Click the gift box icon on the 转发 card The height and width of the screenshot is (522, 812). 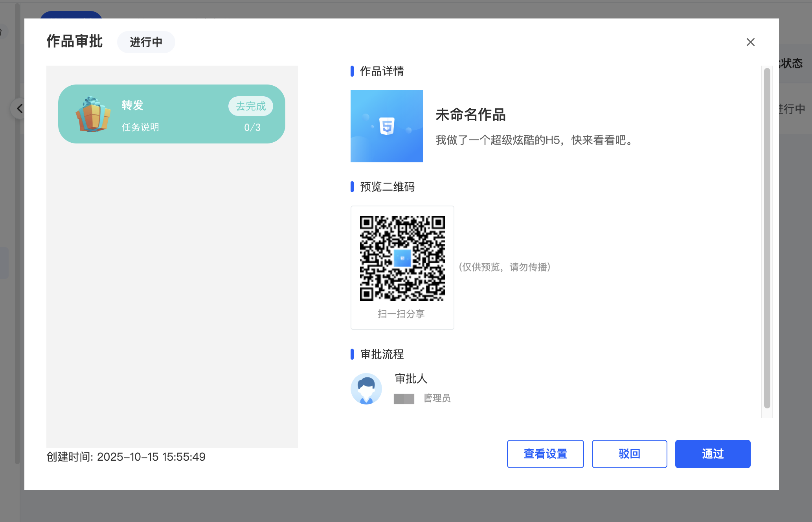(x=93, y=114)
